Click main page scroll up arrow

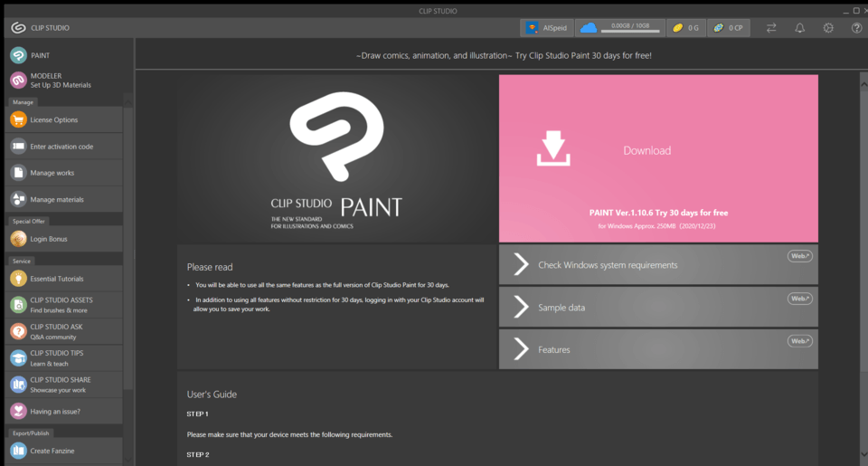click(x=863, y=83)
